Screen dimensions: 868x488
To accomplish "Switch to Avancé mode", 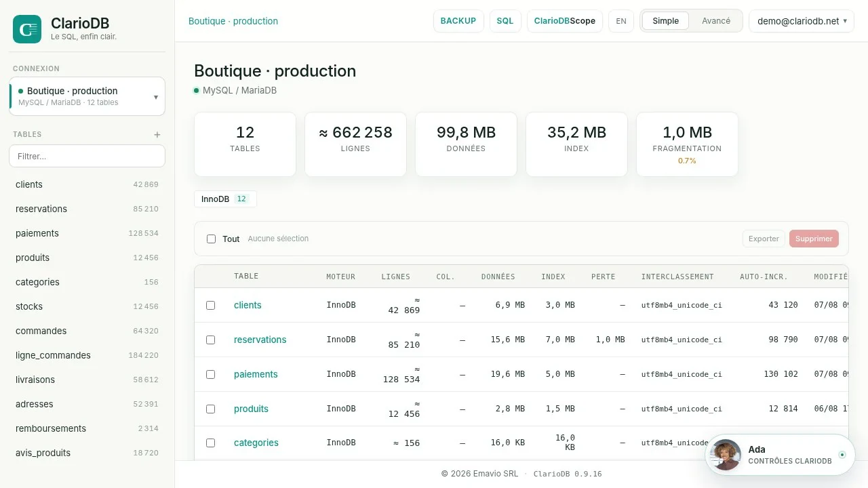I will click(716, 21).
